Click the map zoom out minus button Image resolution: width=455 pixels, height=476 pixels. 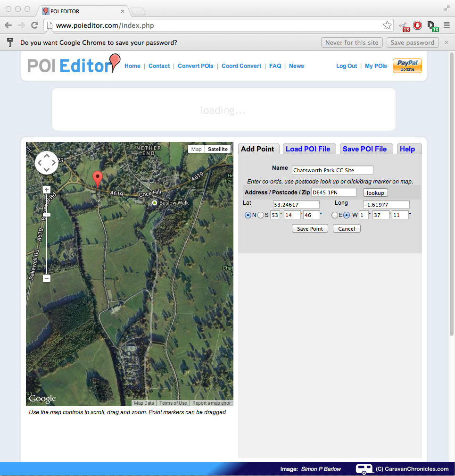pos(47,278)
